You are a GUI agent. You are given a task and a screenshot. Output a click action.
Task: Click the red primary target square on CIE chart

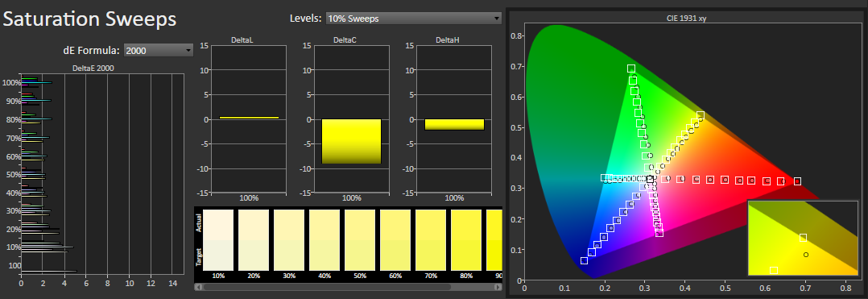(797, 181)
